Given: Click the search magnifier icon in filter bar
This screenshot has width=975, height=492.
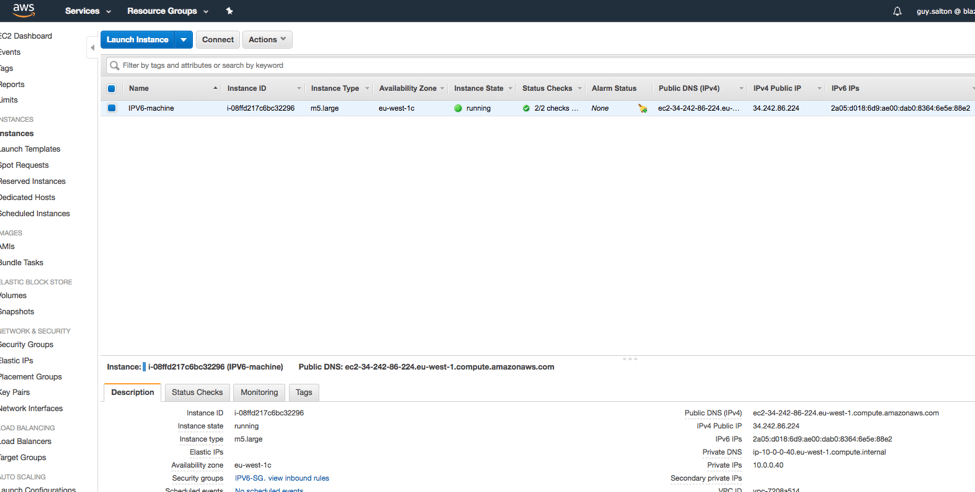Looking at the screenshot, I should click(x=114, y=65).
